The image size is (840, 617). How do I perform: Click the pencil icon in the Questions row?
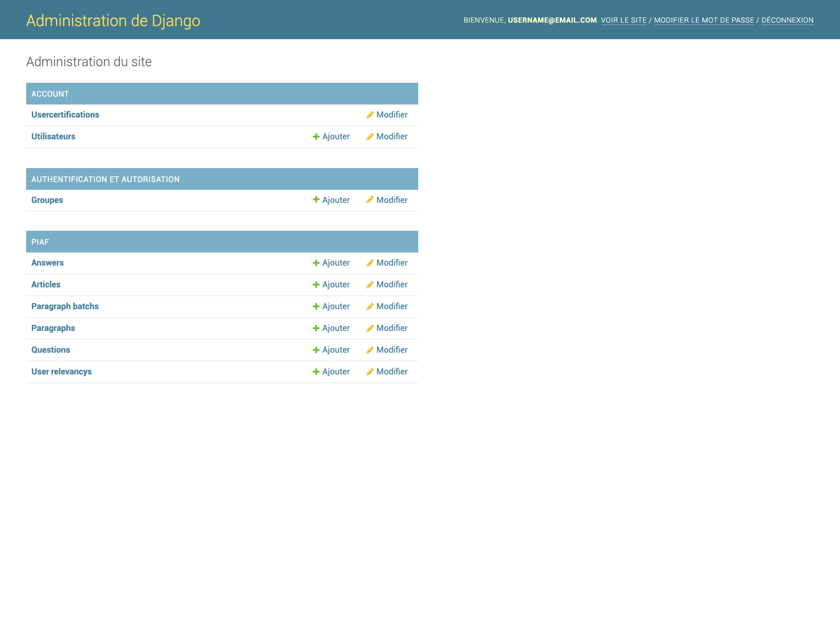(x=370, y=350)
